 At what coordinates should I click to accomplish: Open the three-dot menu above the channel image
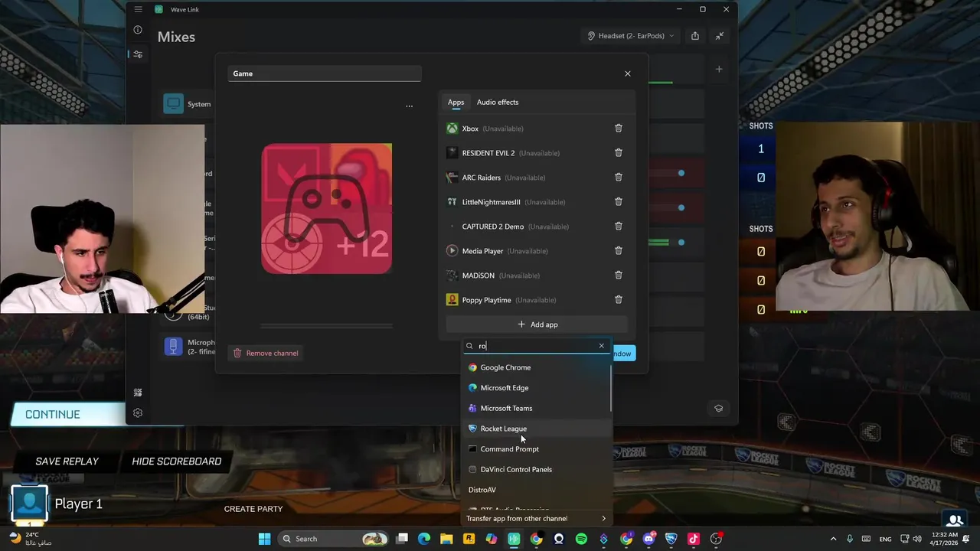tap(409, 106)
